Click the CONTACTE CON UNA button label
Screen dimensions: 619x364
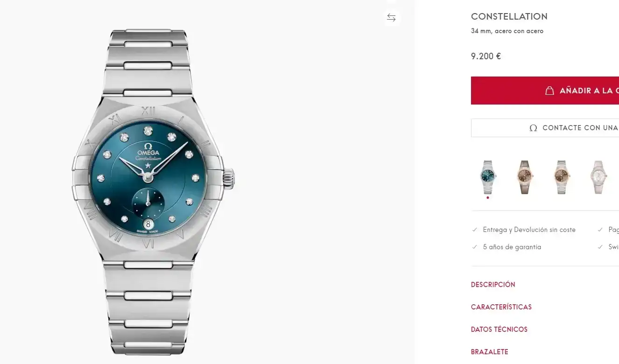pyautogui.click(x=580, y=128)
